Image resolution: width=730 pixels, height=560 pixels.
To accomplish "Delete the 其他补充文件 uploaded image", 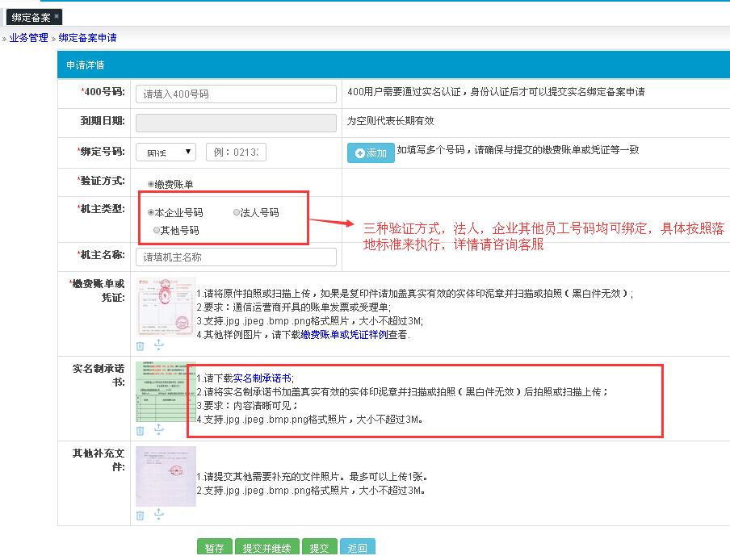I will coord(141,515).
